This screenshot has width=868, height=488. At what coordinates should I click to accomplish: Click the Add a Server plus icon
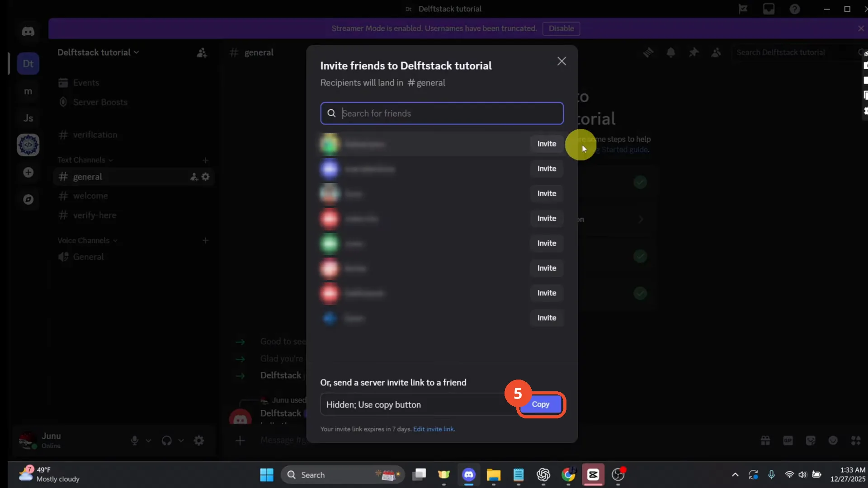(28, 173)
